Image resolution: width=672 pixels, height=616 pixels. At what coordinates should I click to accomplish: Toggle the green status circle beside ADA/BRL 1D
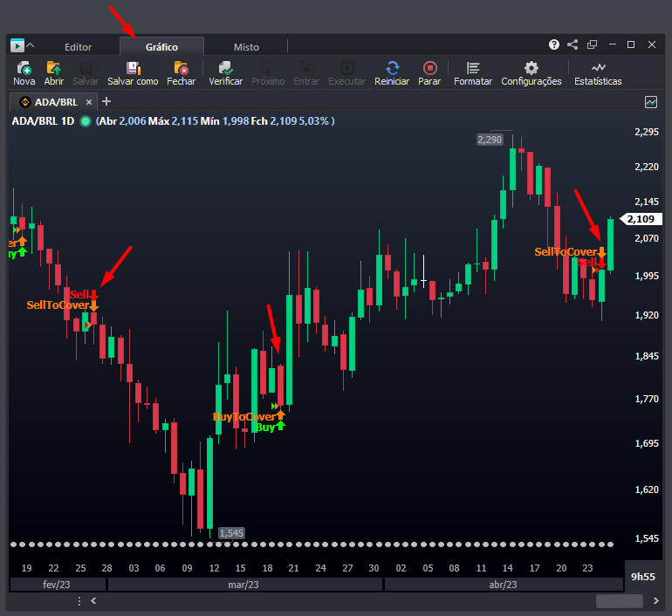coord(86,121)
